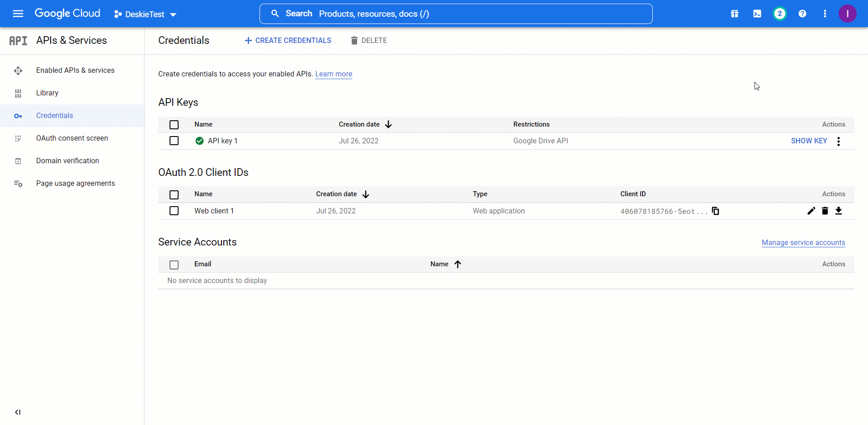Open the DeskieTest project selector dropdown
This screenshot has width=868, height=425.
pyautogui.click(x=145, y=14)
